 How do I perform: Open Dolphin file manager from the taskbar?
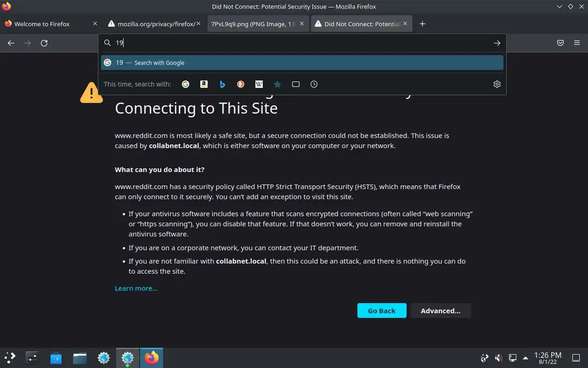(x=80, y=358)
